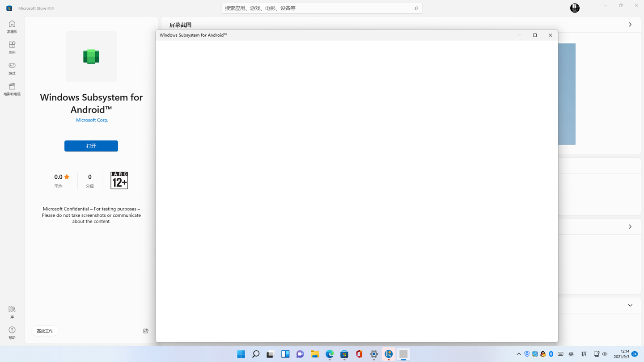
Task: Expand the middle section right chevron
Action: pyautogui.click(x=630, y=227)
